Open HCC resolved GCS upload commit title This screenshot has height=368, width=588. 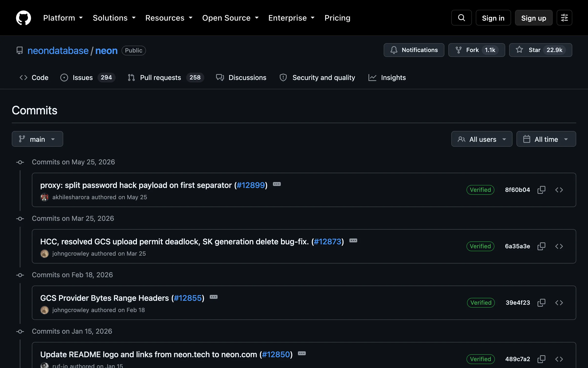point(174,242)
